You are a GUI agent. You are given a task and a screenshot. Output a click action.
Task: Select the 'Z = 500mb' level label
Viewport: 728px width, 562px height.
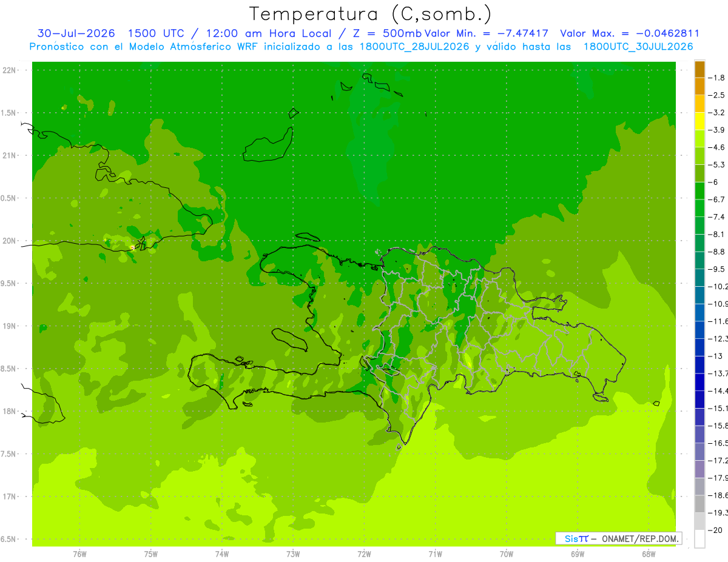pyautogui.click(x=386, y=33)
